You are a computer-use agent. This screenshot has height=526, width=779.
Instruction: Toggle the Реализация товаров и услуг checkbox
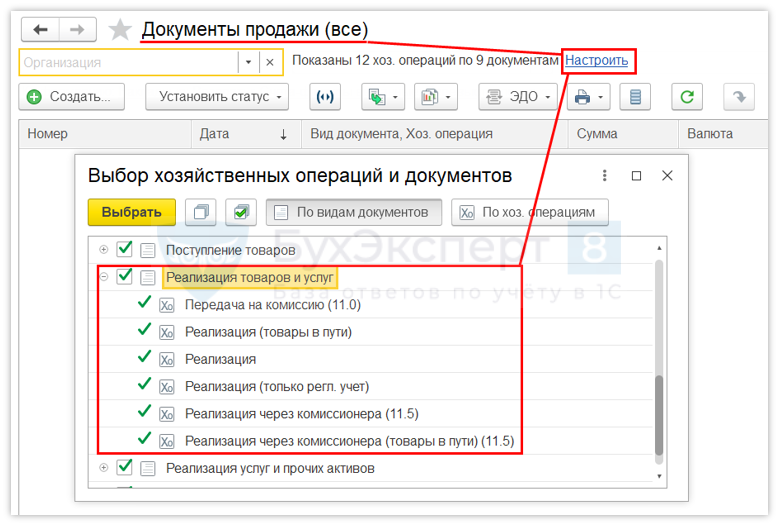coord(124,276)
